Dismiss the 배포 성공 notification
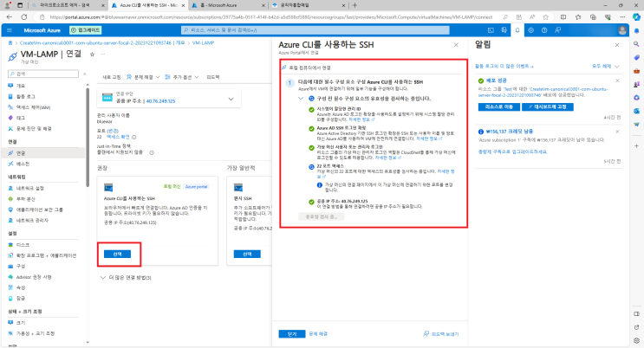Image resolution: width=644 pixels, height=348 pixels. [617, 81]
